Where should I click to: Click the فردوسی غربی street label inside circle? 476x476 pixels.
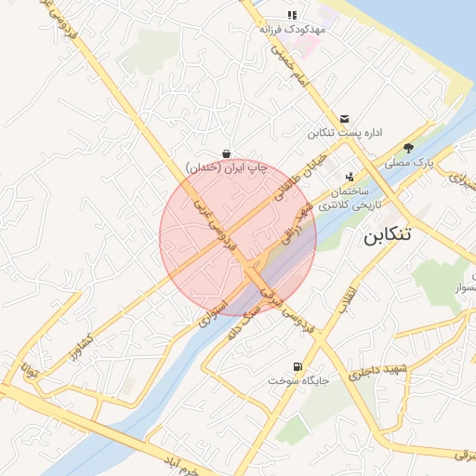(x=215, y=224)
